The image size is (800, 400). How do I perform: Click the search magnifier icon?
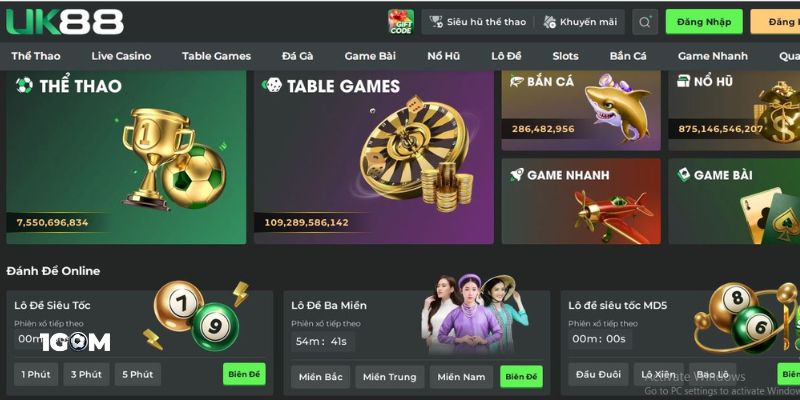point(645,22)
